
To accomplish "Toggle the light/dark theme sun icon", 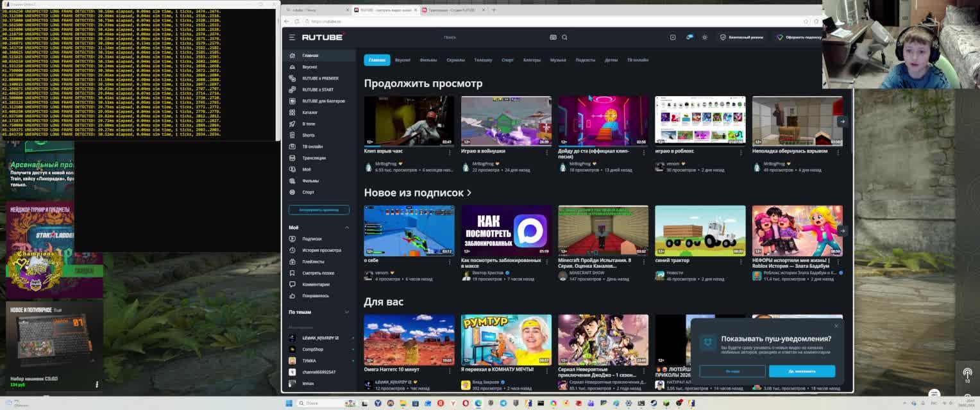I will coord(704,37).
